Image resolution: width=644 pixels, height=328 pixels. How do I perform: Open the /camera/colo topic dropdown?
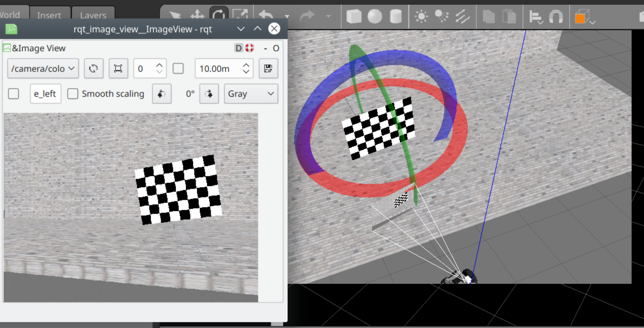pos(43,68)
